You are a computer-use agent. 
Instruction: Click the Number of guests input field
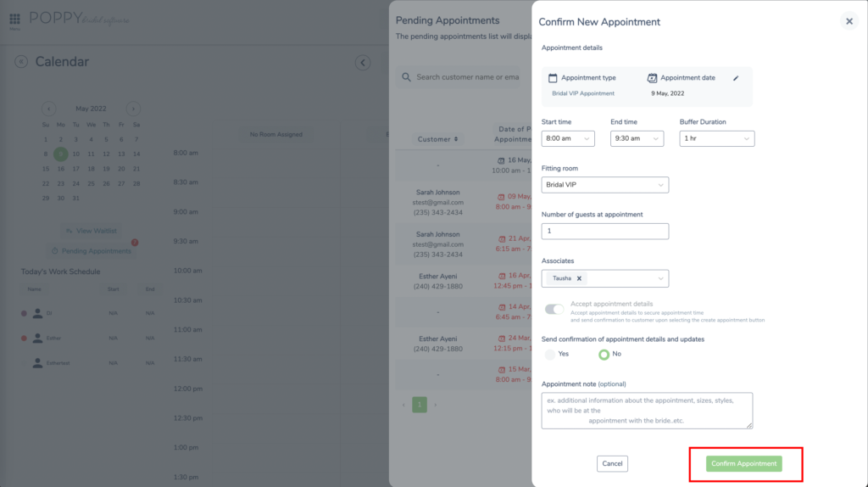(x=605, y=231)
